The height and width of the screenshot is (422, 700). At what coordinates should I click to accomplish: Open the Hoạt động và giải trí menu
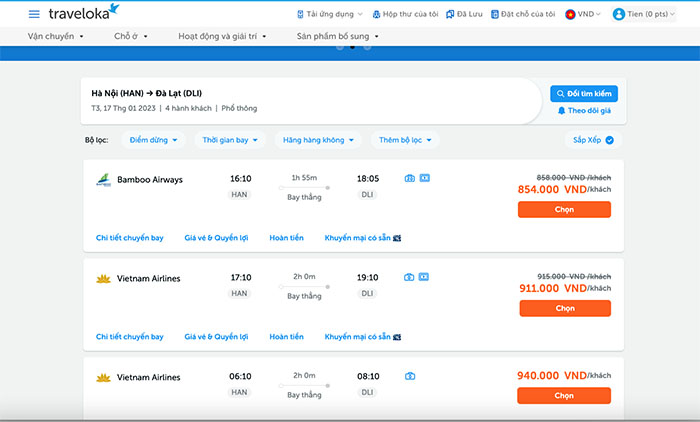222,36
